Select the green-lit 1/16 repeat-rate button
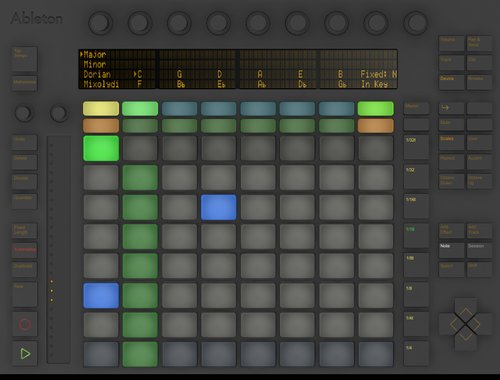Image resolution: width=500 pixels, height=380 pixels. coord(416,236)
